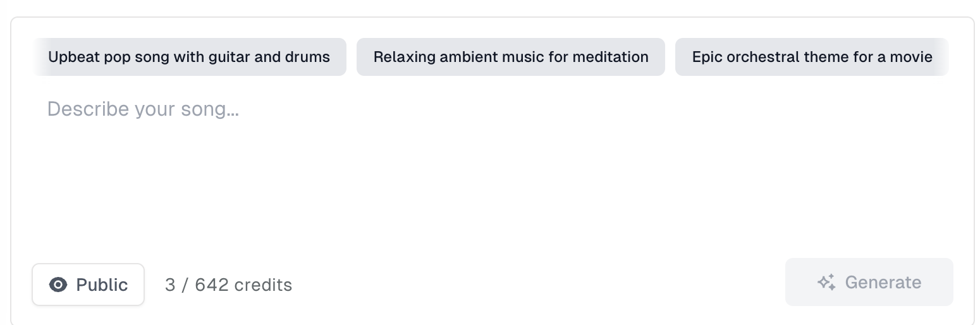Click the "Generate" text label
Viewport: 980px width, 325px height.
883,282
